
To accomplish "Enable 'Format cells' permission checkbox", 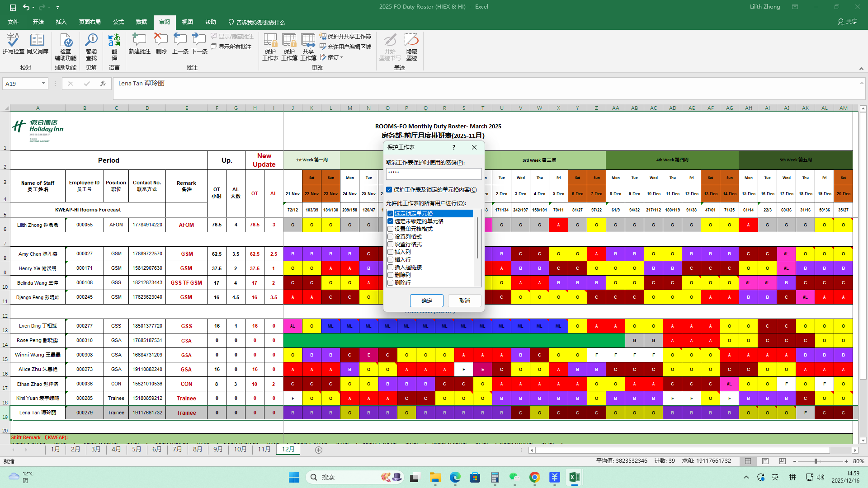I will tap(391, 229).
